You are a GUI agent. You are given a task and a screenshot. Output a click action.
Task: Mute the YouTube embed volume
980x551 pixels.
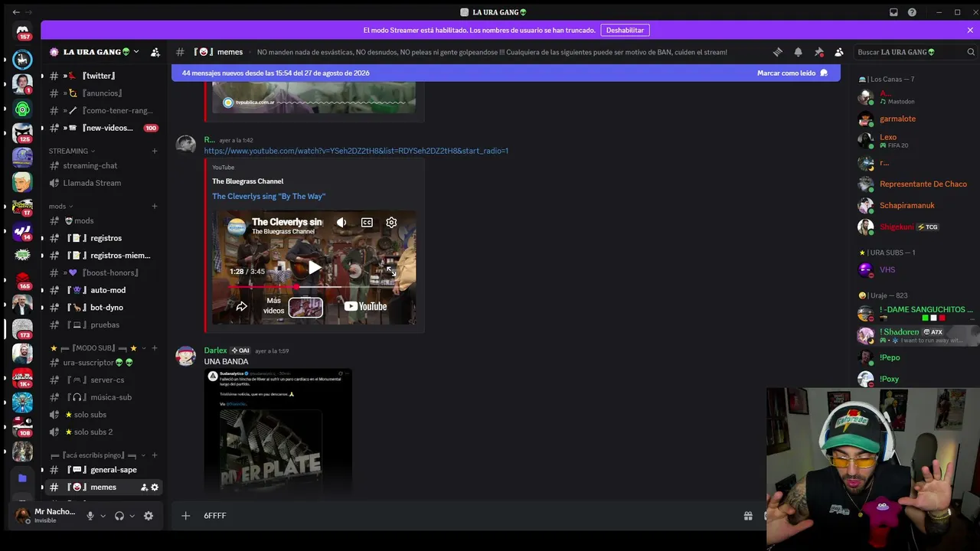click(x=341, y=222)
